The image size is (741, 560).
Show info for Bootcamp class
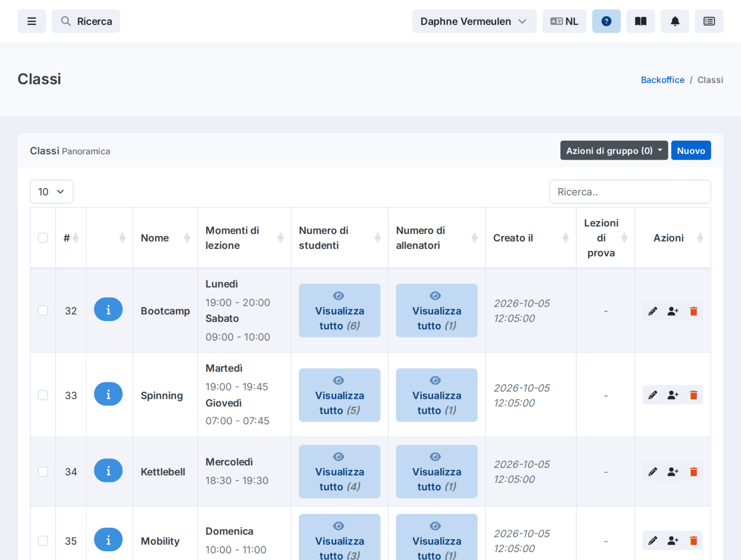108,310
